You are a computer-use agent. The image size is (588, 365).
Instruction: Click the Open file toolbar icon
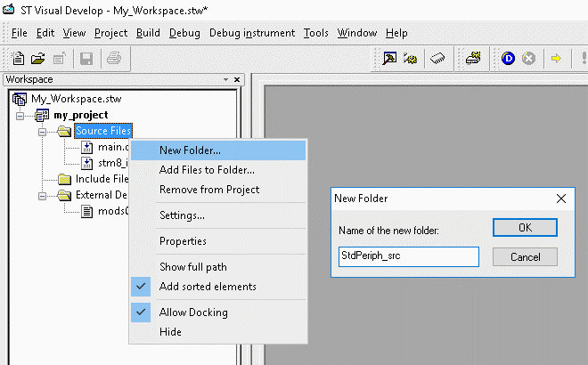[38, 59]
